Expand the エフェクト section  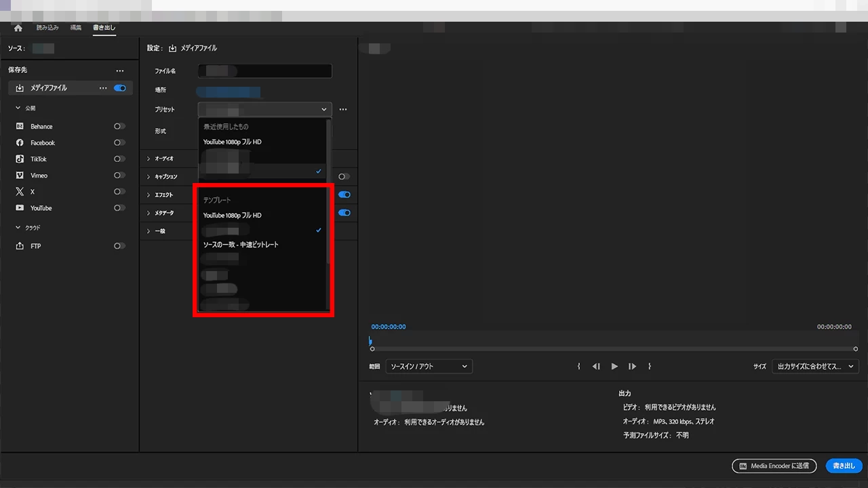149,195
